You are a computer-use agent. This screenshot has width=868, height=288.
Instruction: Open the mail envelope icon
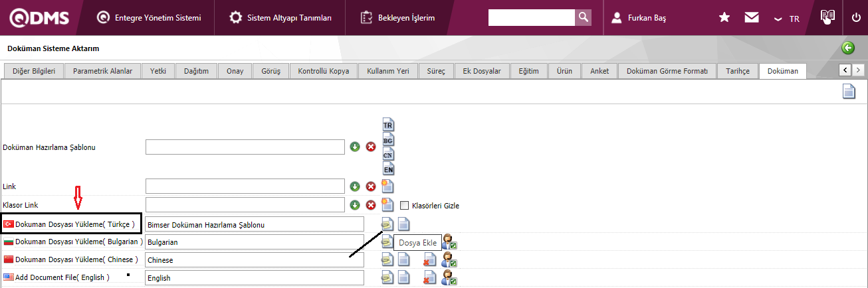752,18
